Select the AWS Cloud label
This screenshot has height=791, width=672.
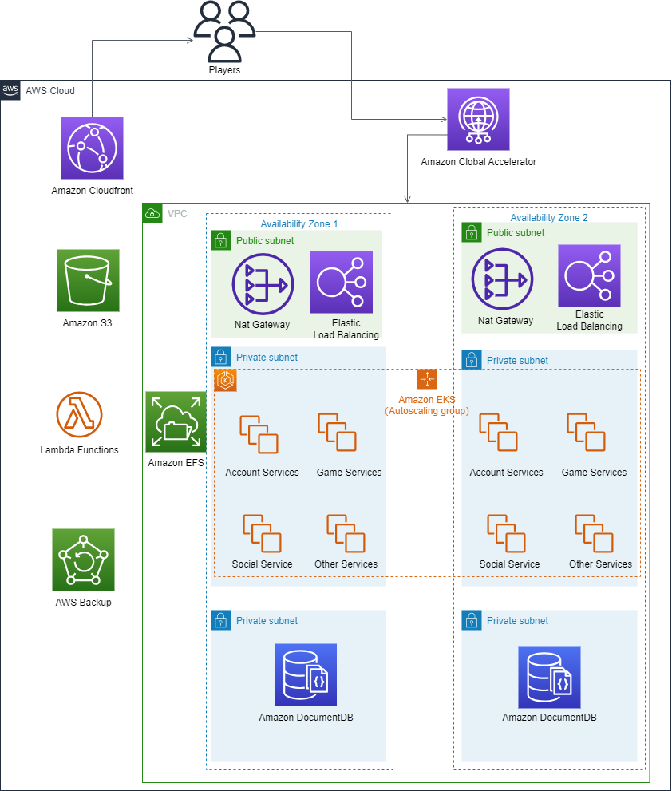(x=49, y=91)
